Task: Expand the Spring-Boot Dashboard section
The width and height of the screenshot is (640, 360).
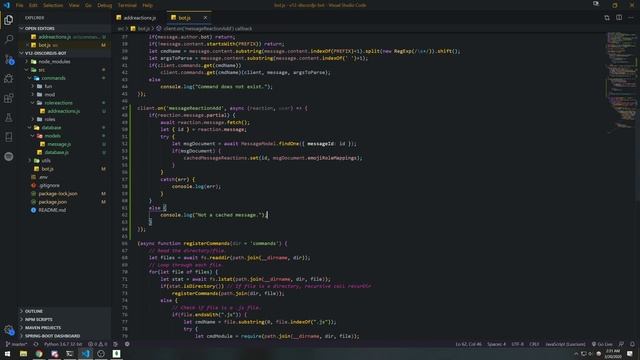Action: click(64, 336)
